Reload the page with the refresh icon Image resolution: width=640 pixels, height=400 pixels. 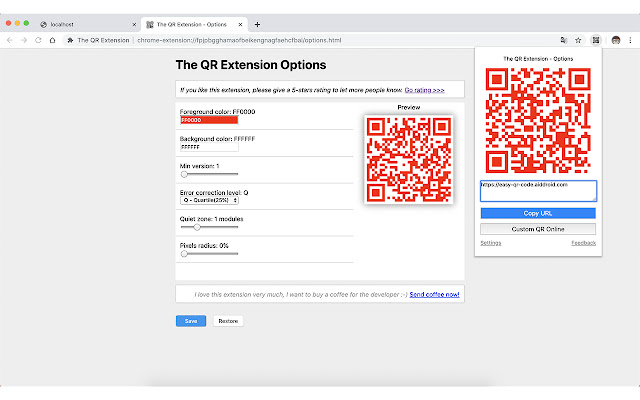click(x=38, y=40)
